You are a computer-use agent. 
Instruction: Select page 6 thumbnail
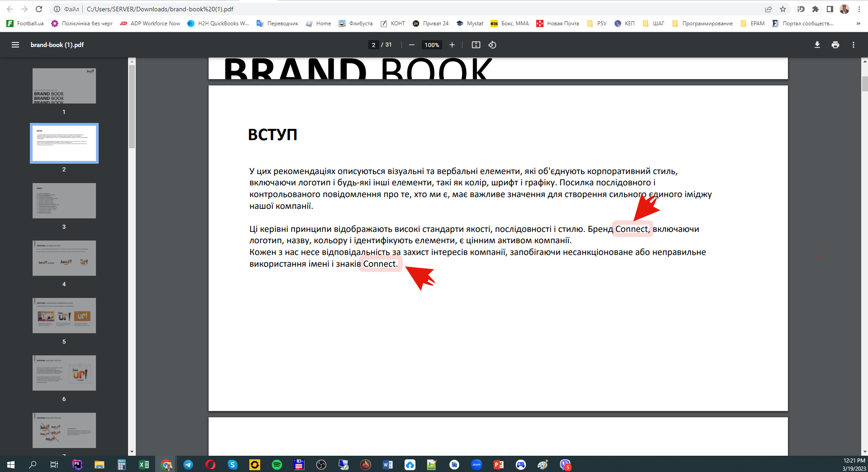64,373
